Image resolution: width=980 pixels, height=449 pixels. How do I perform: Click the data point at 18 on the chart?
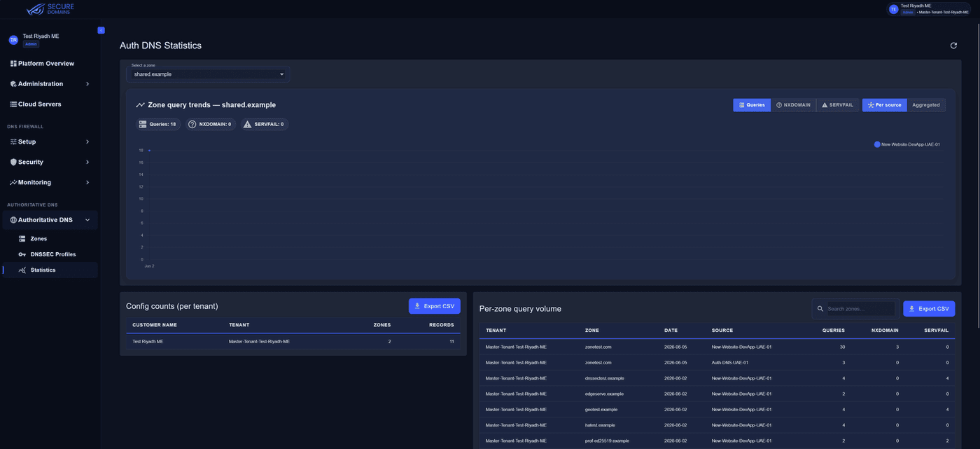click(149, 151)
